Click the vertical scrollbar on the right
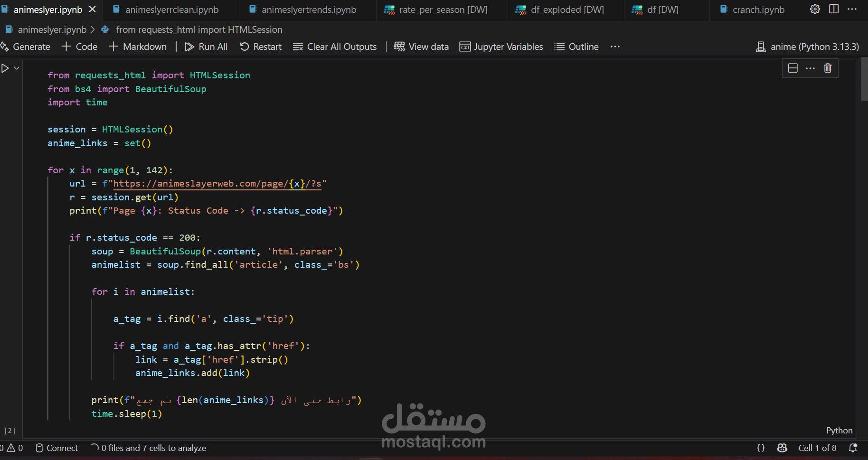The height and width of the screenshot is (460, 868). (x=863, y=81)
